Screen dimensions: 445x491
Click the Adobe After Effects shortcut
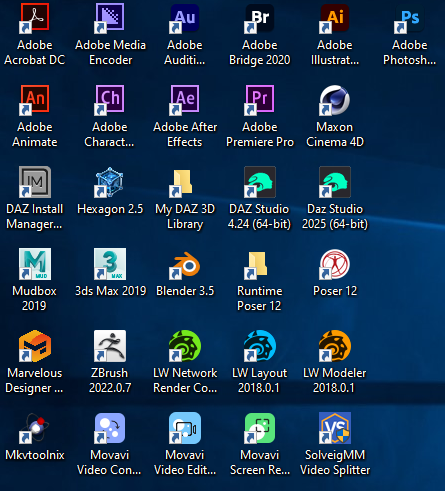click(185, 100)
